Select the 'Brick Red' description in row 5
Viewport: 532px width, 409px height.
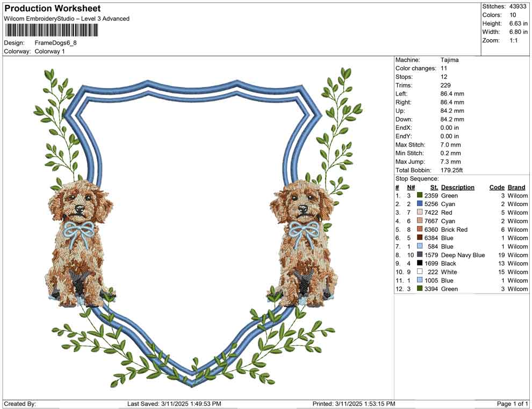pyautogui.click(x=454, y=229)
